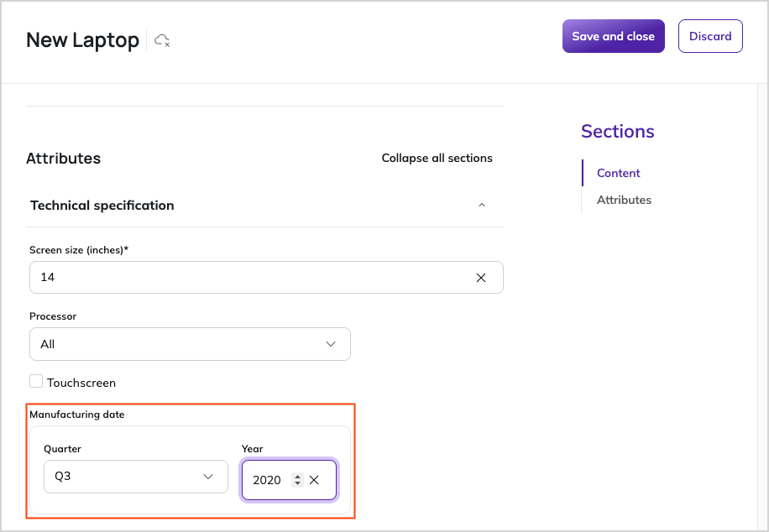Image resolution: width=769 pixels, height=532 pixels.
Task: Go to the Attributes section link
Action: (x=624, y=200)
